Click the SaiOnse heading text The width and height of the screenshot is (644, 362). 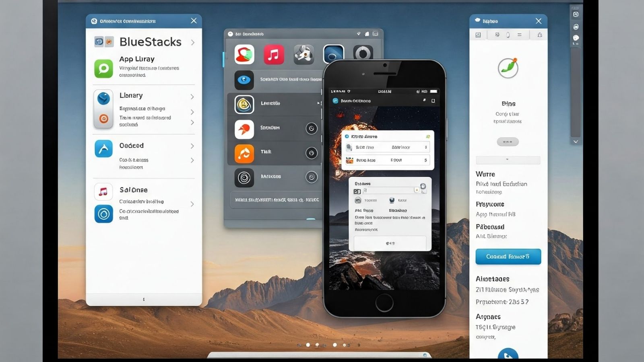(134, 190)
